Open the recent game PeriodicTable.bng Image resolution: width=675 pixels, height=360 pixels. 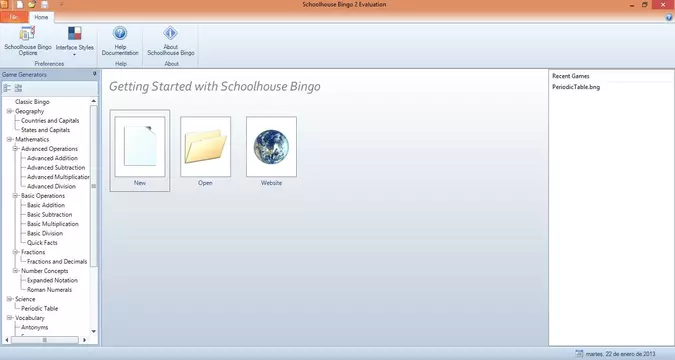pos(576,87)
